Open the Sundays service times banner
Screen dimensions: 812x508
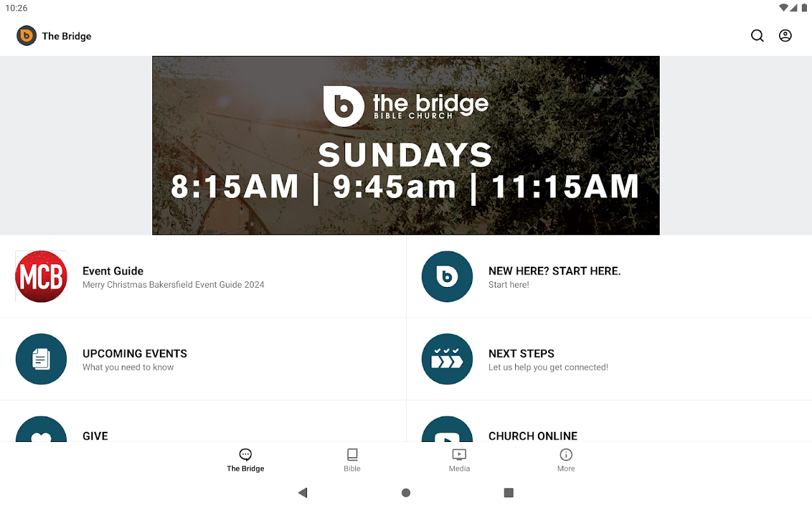[406, 145]
